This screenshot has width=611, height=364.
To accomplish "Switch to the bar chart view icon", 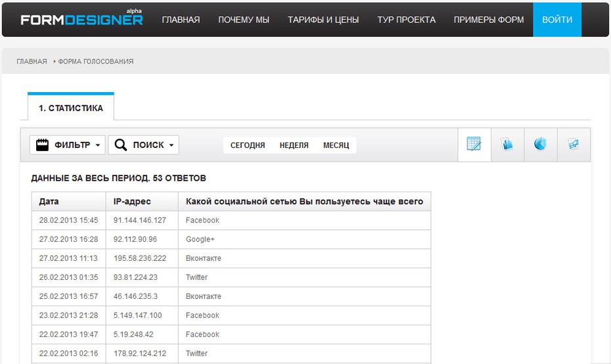I will pos(507,145).
